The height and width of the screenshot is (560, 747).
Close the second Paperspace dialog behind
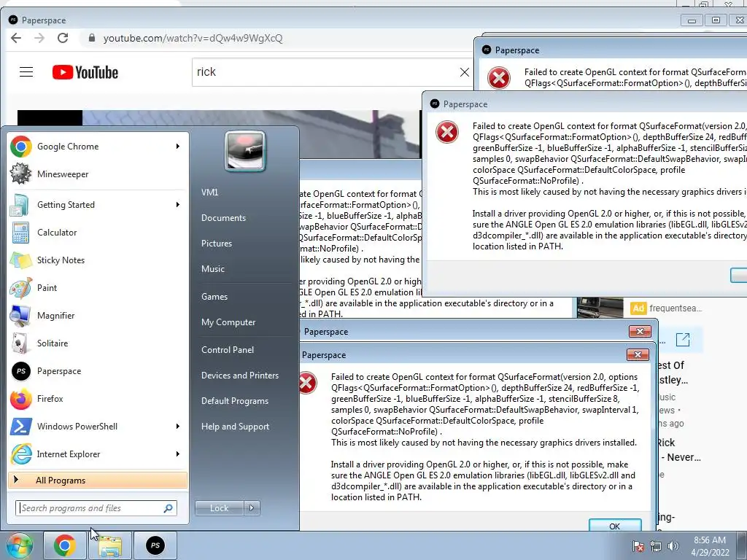[x=640, y=332]
